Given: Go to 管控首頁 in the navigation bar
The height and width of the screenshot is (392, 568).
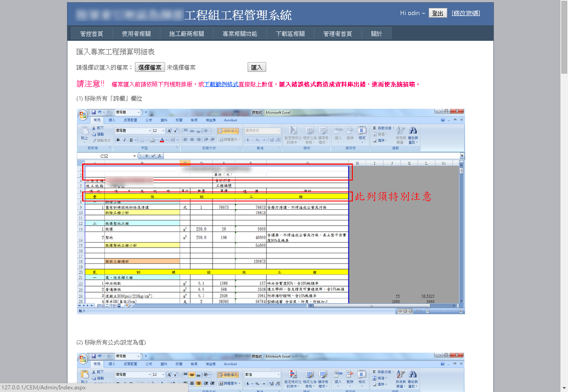Looking at the screenshot, I should [91, 34].
